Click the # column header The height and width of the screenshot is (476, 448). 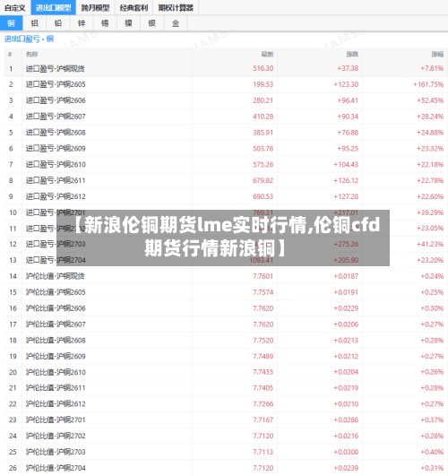tap(10, 55)
